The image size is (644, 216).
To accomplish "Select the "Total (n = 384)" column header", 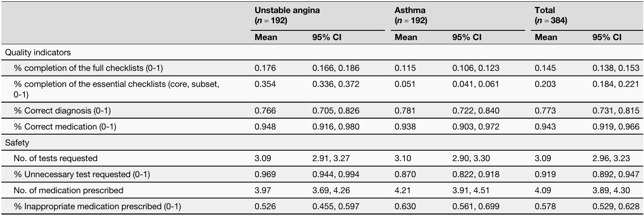I will [551, 16].
